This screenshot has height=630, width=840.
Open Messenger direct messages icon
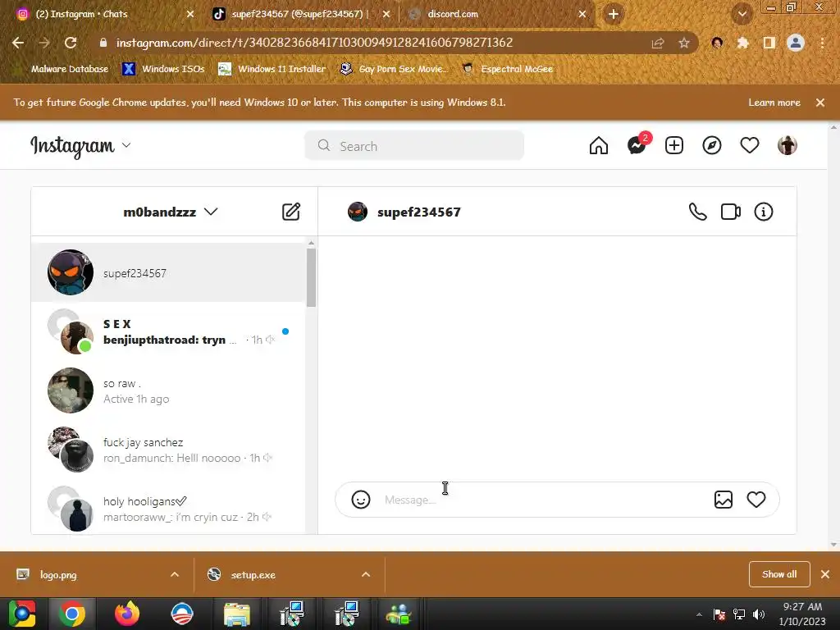[637, 145]
